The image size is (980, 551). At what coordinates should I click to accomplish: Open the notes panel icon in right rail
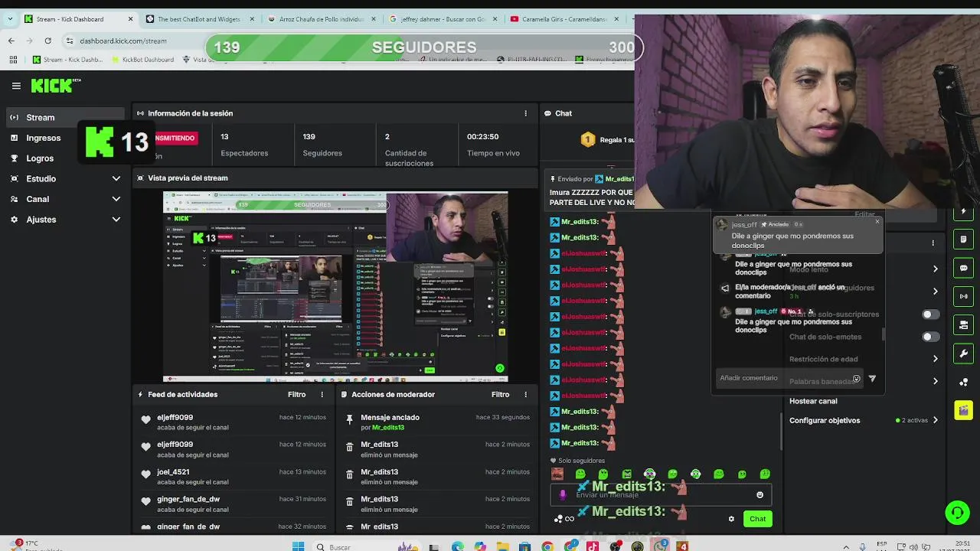coord(963,240)
